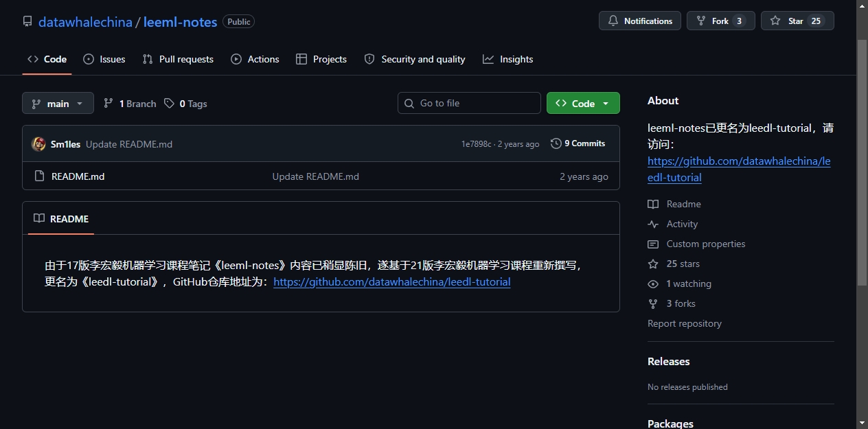Screen dimensions: 868x429
Task: Click the bell icon in Notifications
Action: point(613,21)
